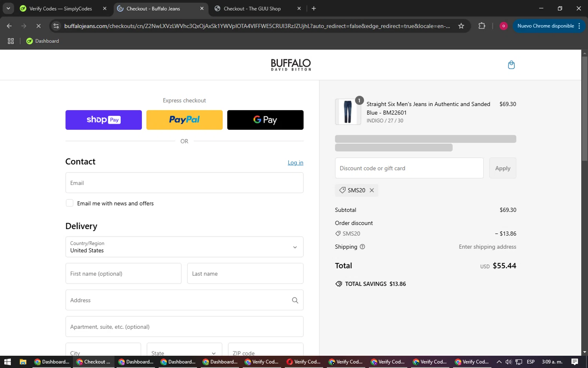Bookmark this page with the star icon
The height and width of the screenshot is (368, 588).
pos(461,26)
